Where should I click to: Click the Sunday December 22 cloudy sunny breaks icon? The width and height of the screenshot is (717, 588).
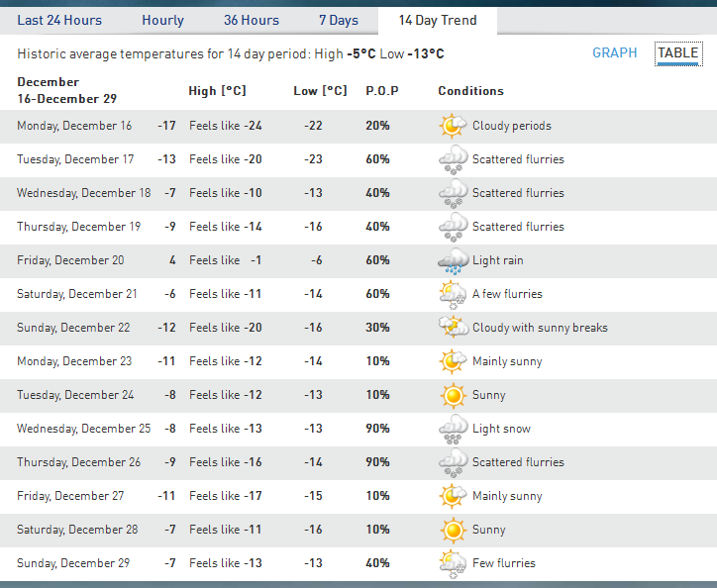point(453,328)
